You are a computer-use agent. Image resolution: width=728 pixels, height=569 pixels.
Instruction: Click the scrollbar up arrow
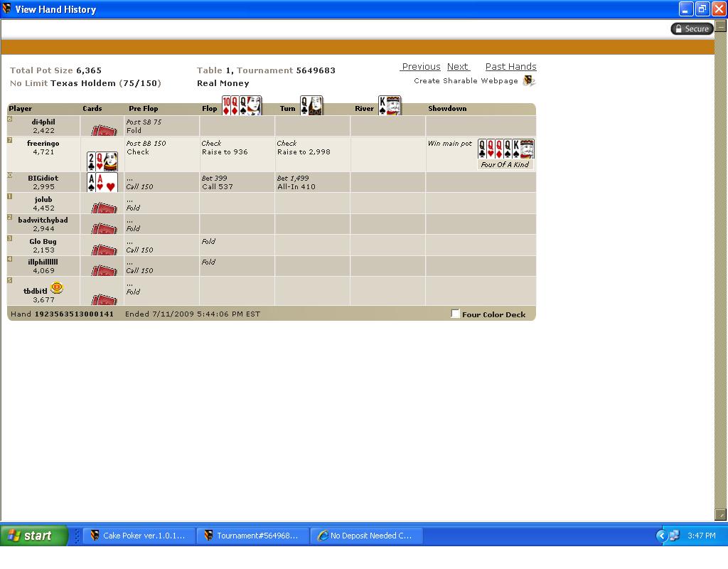click(x=720, y=26)
